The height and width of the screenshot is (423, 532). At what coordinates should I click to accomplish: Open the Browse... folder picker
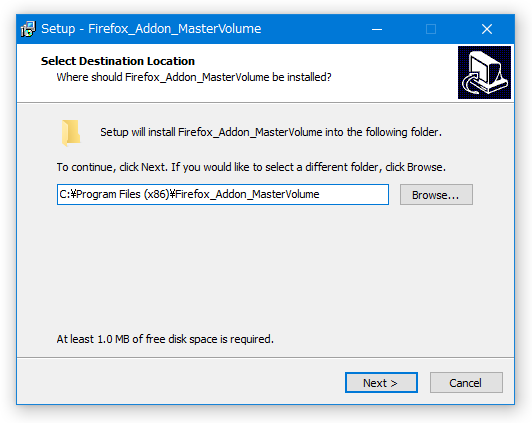click(x=436, y=195)
